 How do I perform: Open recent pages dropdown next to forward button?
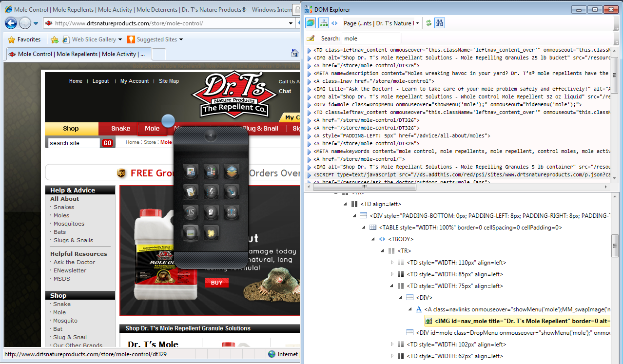[36, 23]
